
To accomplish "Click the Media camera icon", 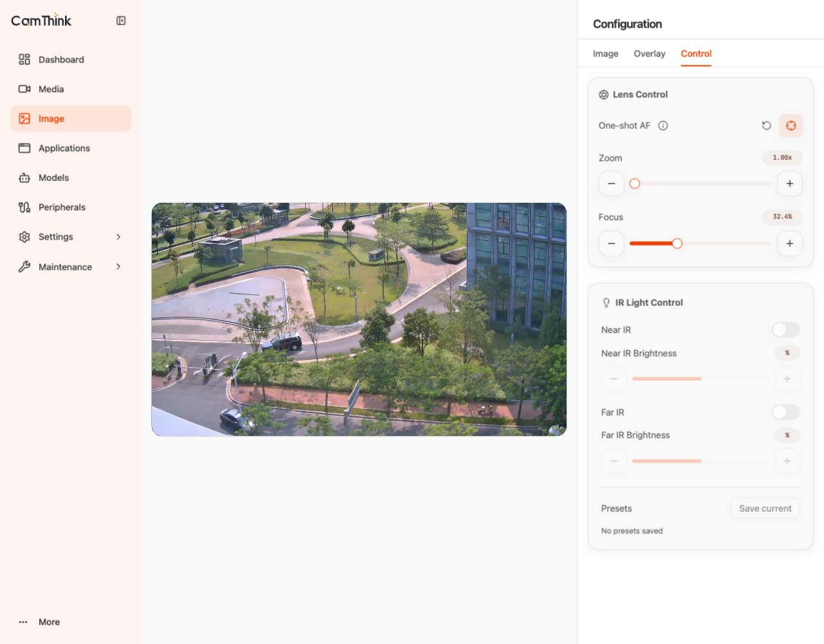I will pos(24,89).
